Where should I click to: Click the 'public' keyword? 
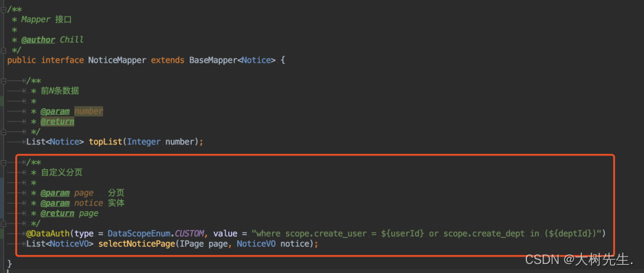(x=21, y=60)
